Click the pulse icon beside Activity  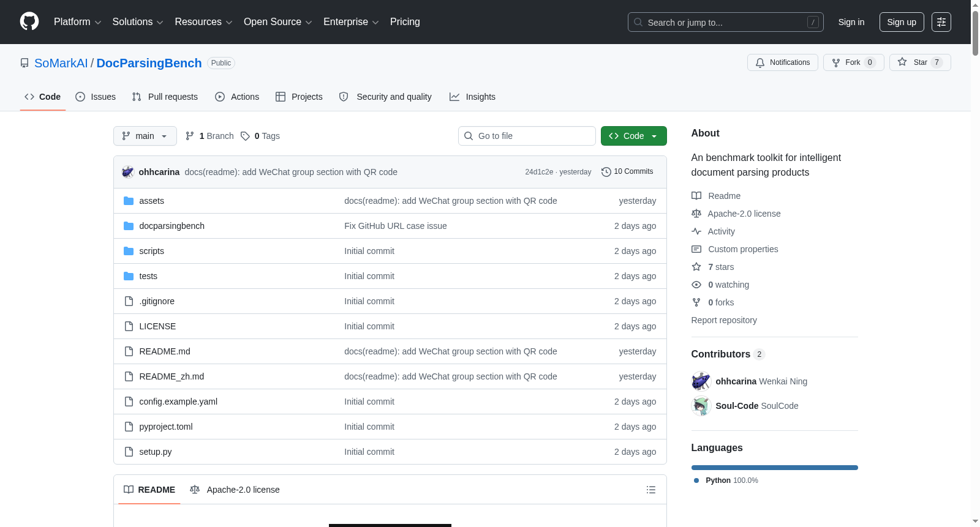pos(696,231)
